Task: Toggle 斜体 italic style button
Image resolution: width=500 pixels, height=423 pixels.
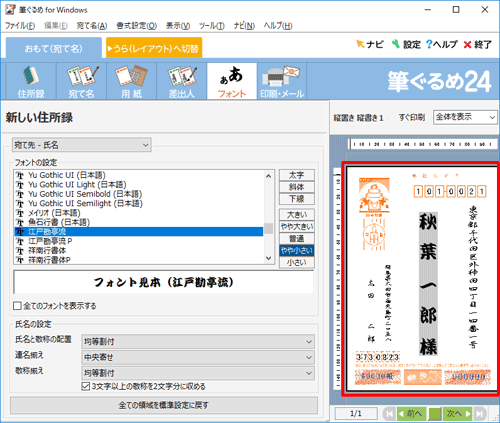Action: pos(297,187)
